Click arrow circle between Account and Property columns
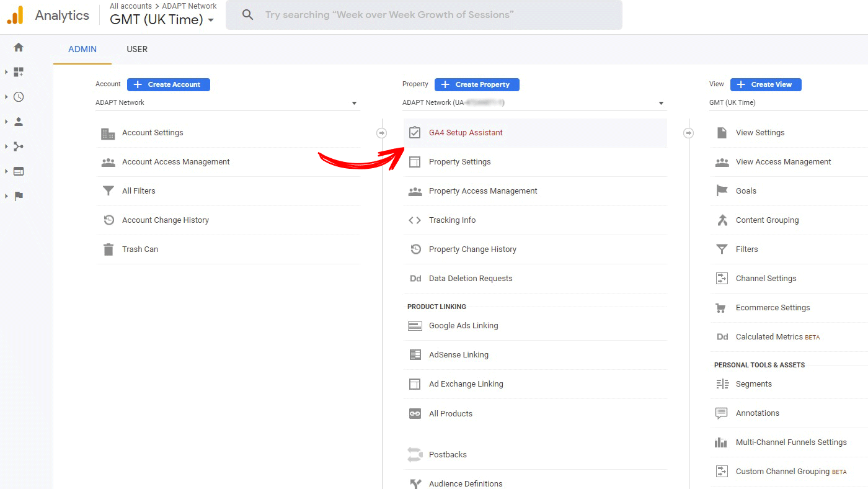The width and height of the screenshot is (868, 489). 382,133
